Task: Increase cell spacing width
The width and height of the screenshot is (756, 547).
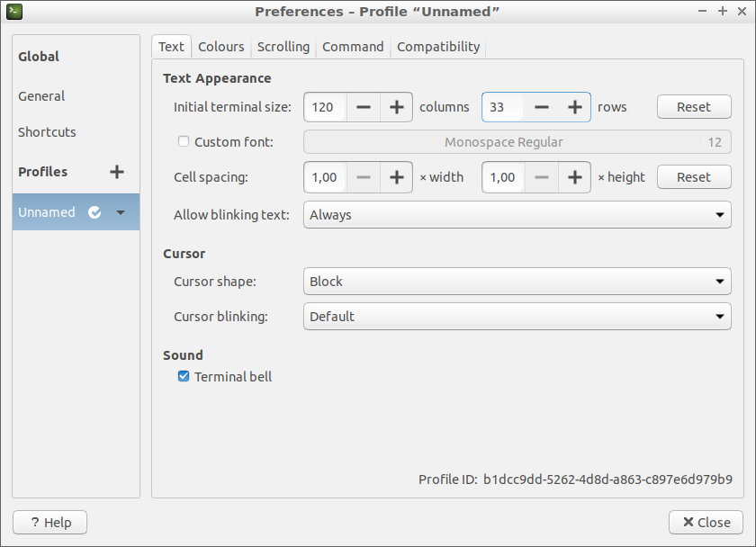Action: click(x=396, y=177)
